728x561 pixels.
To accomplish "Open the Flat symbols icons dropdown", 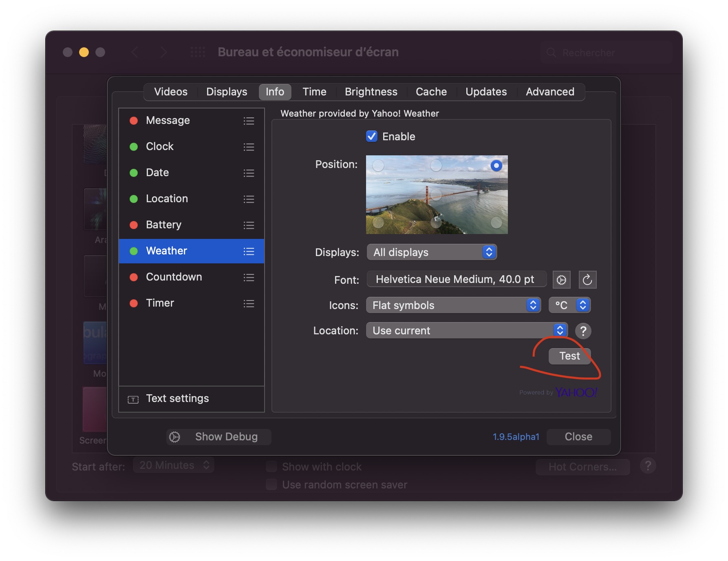I will pyautogui.click(x=453, y=305).
